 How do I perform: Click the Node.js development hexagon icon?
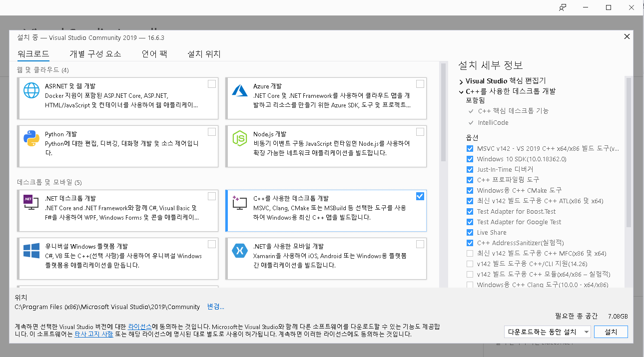click(x=240, y=138)
